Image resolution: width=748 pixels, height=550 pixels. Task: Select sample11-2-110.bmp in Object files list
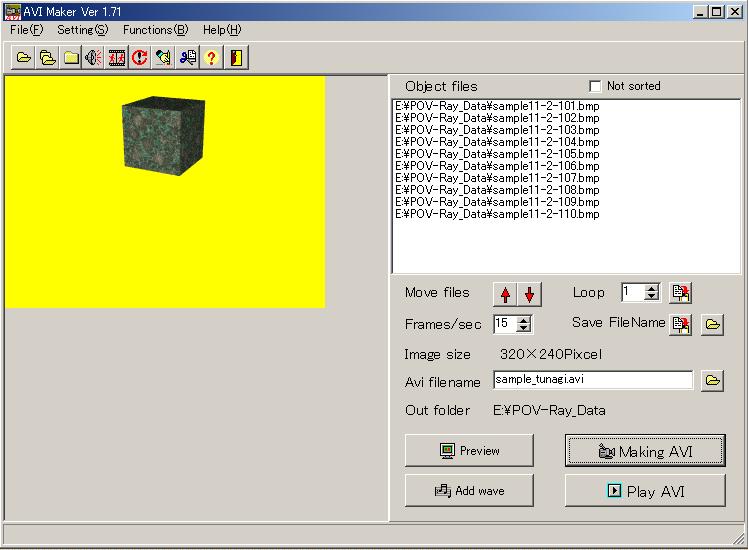pos(497,214)
